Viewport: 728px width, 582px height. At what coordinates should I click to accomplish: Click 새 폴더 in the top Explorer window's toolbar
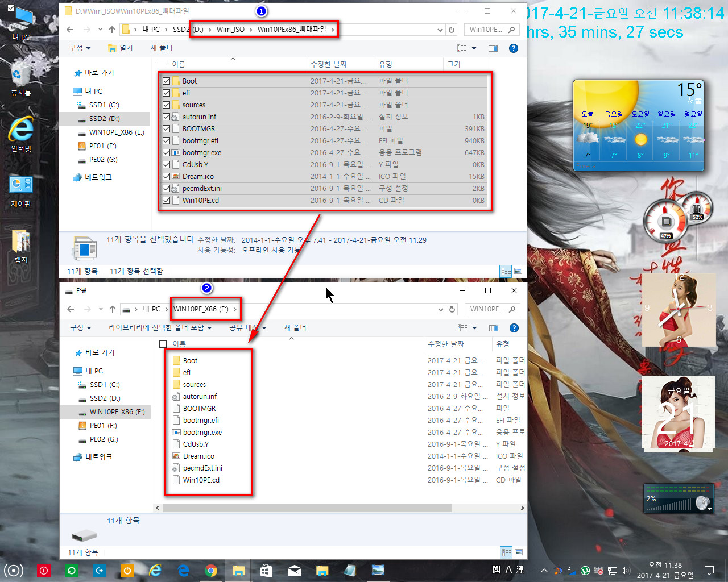pyautogui.click(x=162, y=48)
